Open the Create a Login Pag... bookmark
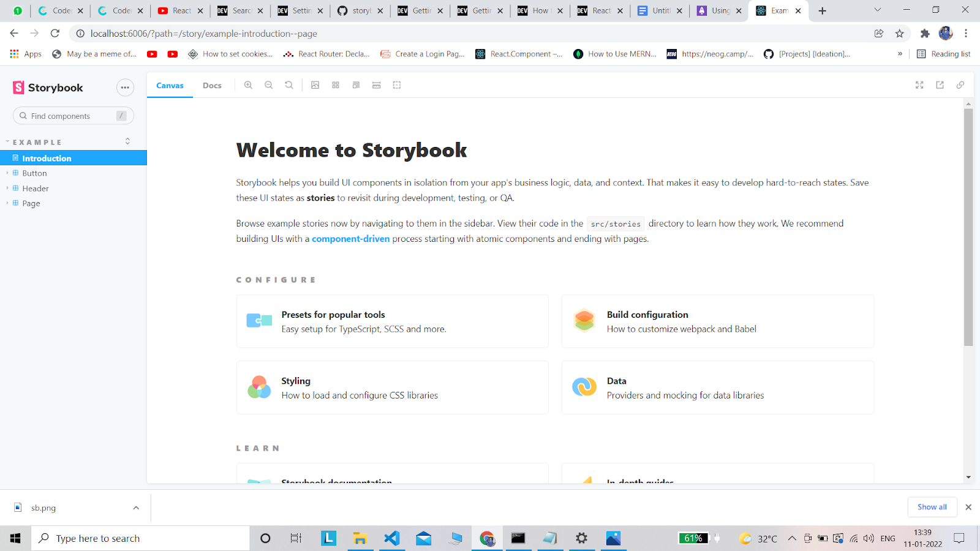 [423, 54]
